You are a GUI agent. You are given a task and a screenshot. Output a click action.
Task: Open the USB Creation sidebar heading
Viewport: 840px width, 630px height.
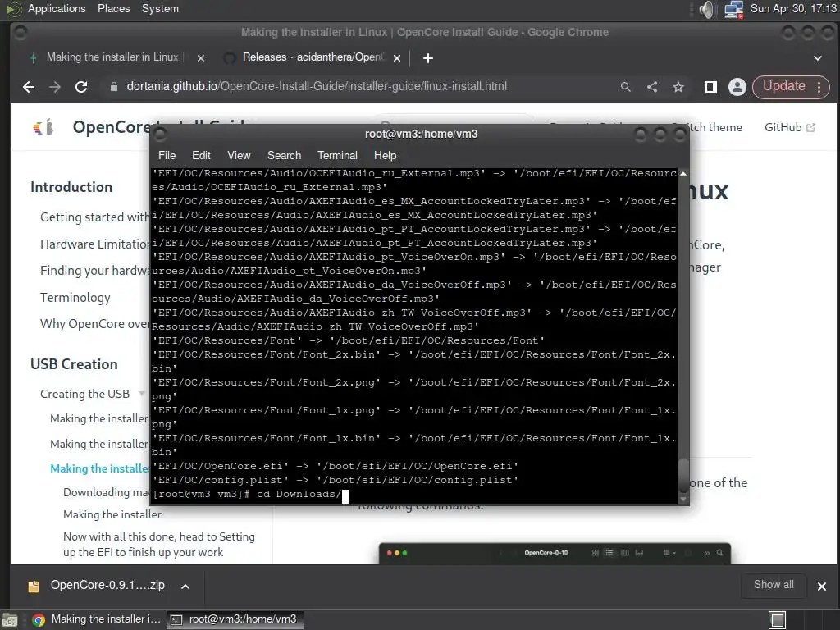(x=74, y=364)
